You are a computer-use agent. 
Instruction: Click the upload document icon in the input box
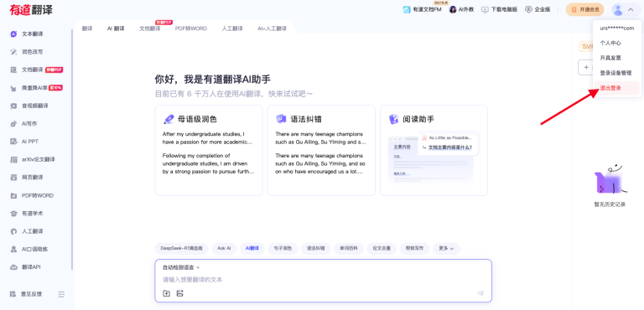pyautogui.click(x=166, y=293)
